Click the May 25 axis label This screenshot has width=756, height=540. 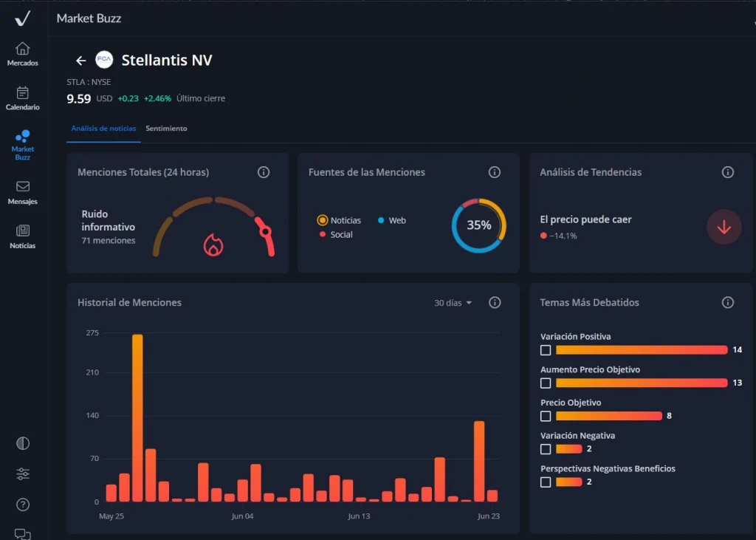pos(111,516)
